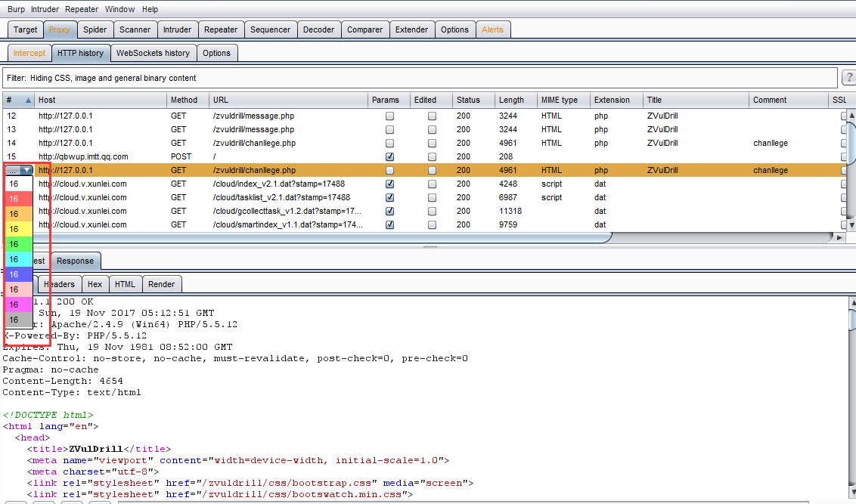856x504 pixels.
Task: Switch to the Intercept sub-tab
Action: click(x=29, y=53)
